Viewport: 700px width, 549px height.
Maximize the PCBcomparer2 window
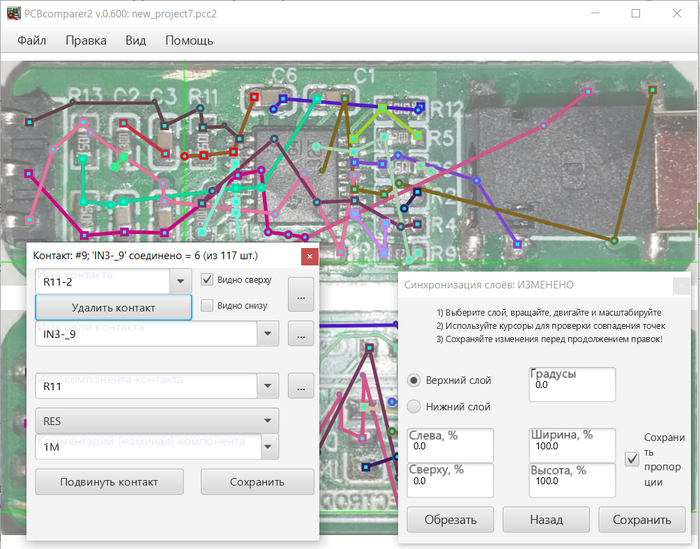click(x=636, y=14)
